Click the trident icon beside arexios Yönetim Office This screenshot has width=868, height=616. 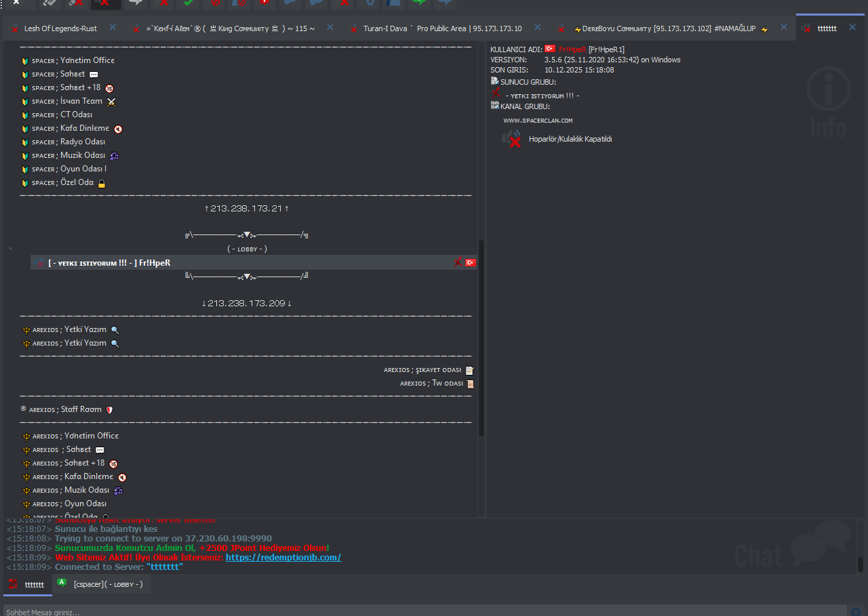coord(26,436)
